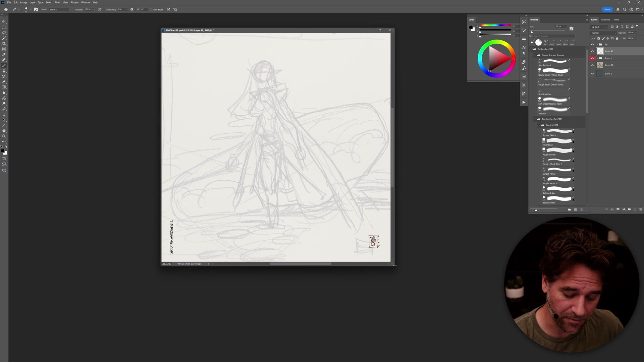Image resolution: width=644 pixels, height=362 pixels.
Task: Click the symmetry butterfly icon
Action: [x=175, y=9]
